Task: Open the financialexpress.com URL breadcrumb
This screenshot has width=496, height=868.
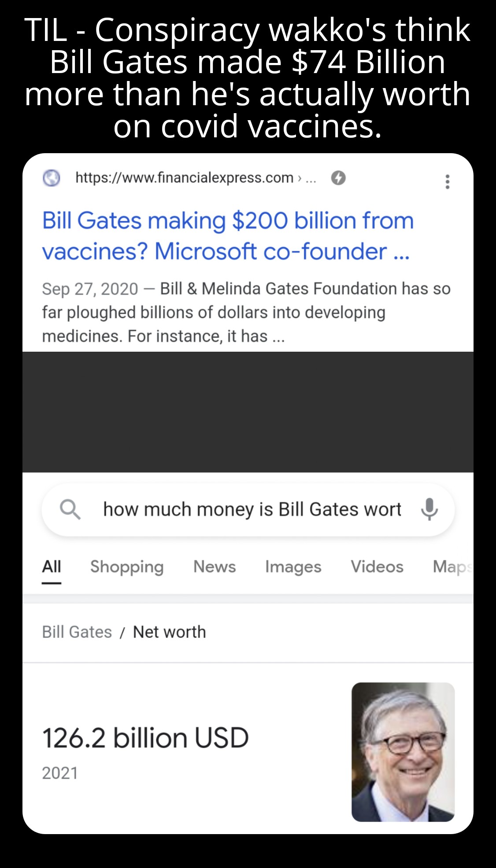Action: tap(184, 178)
